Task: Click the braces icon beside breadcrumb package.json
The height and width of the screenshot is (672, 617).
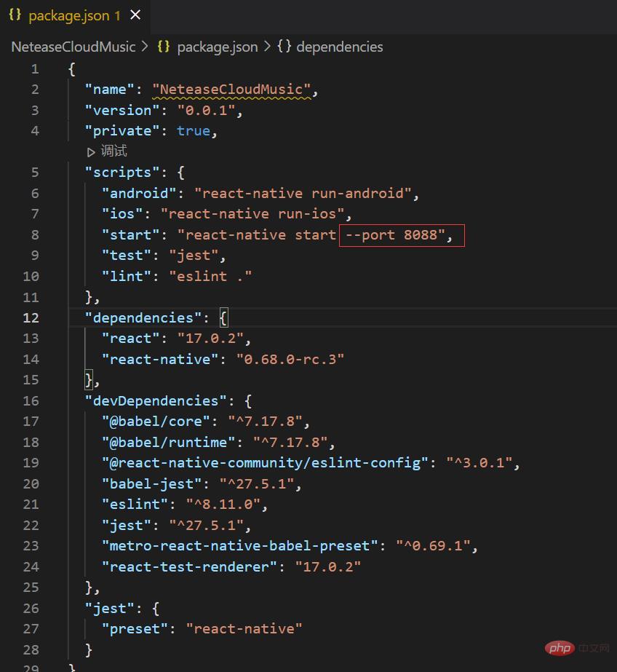Action: (x=164, y=47)
